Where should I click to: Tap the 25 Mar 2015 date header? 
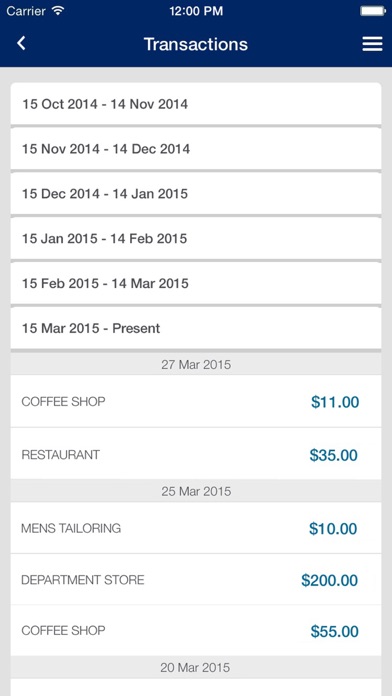[x=196, y=491]
